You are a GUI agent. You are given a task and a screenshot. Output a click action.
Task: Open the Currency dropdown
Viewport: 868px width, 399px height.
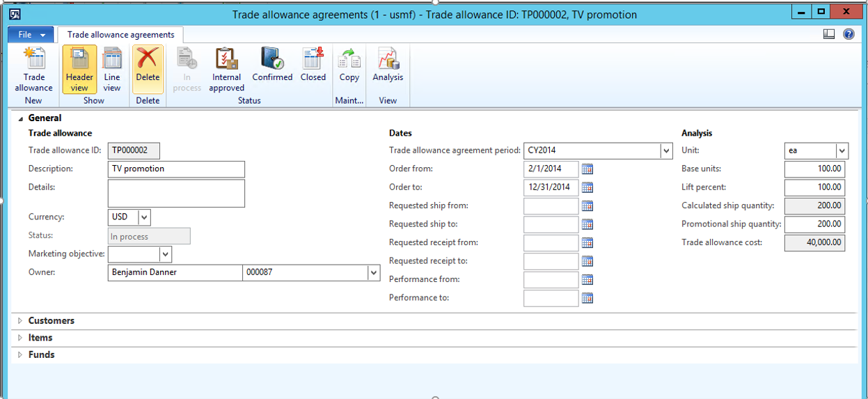144,217
